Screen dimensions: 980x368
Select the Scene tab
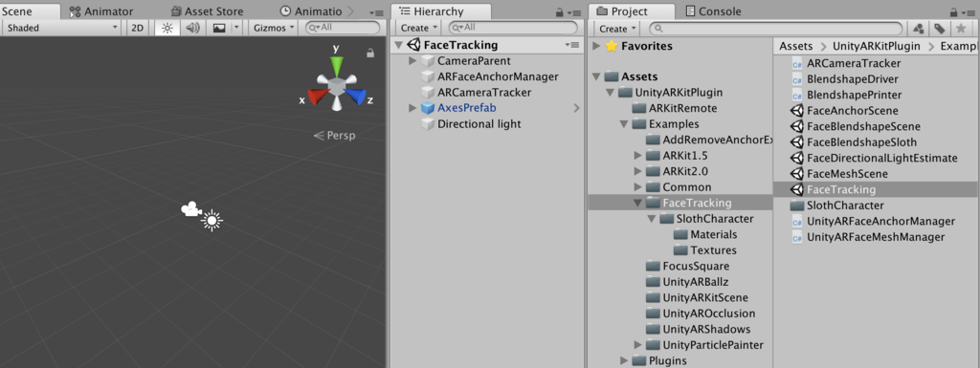coord(29,11)
